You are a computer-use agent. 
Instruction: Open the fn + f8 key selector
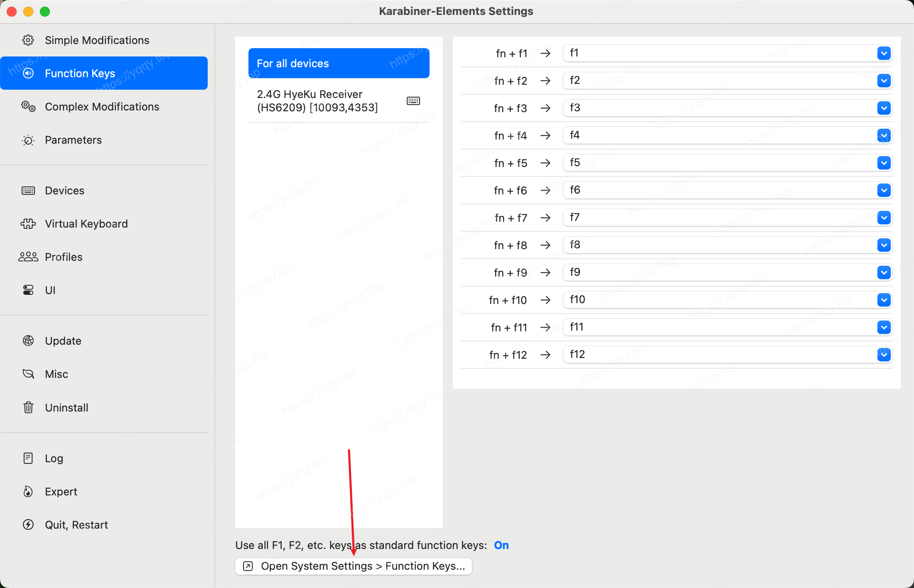click(884, 245)
